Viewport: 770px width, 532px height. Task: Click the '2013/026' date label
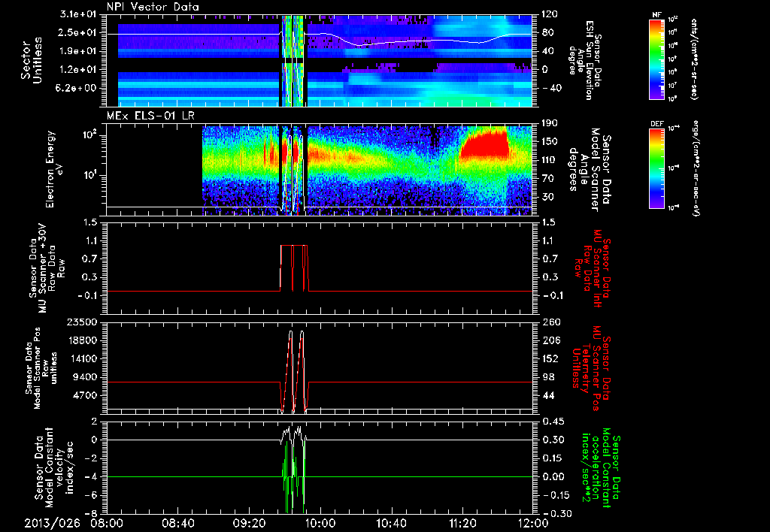coord(53,523)
